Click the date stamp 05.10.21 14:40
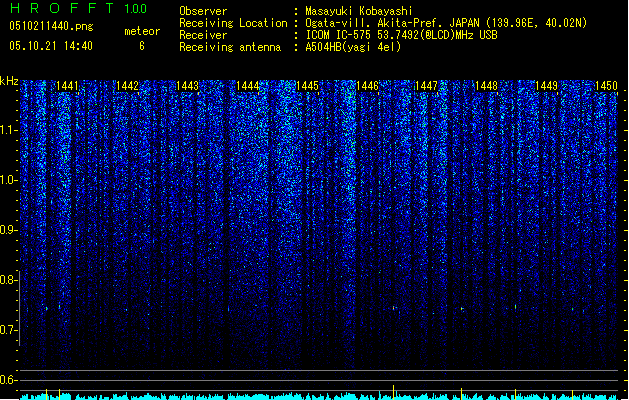Viewport: 629px width, 400px height. [x=51, y=46]
